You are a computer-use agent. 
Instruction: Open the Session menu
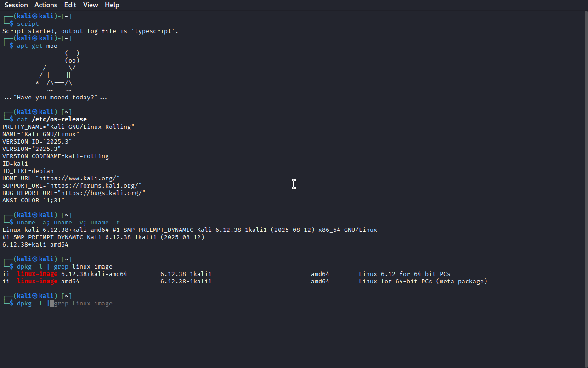pyautogui.click(x=16, y=5)
